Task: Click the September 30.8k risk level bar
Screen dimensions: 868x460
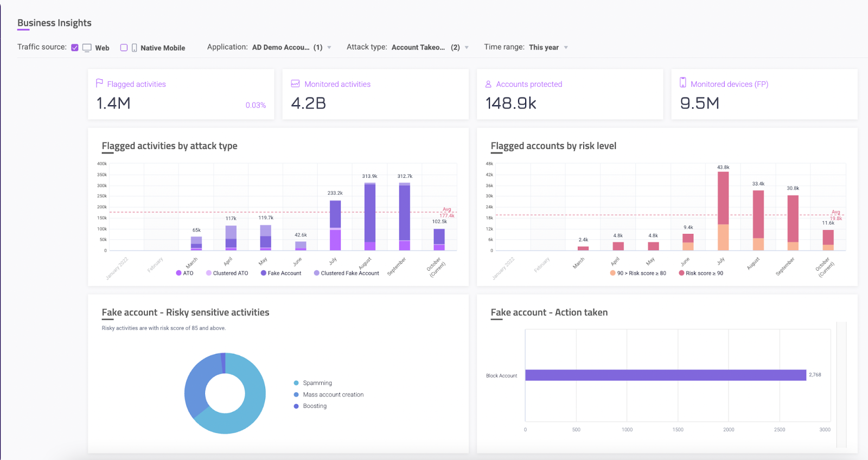Action: click(793, 223)
